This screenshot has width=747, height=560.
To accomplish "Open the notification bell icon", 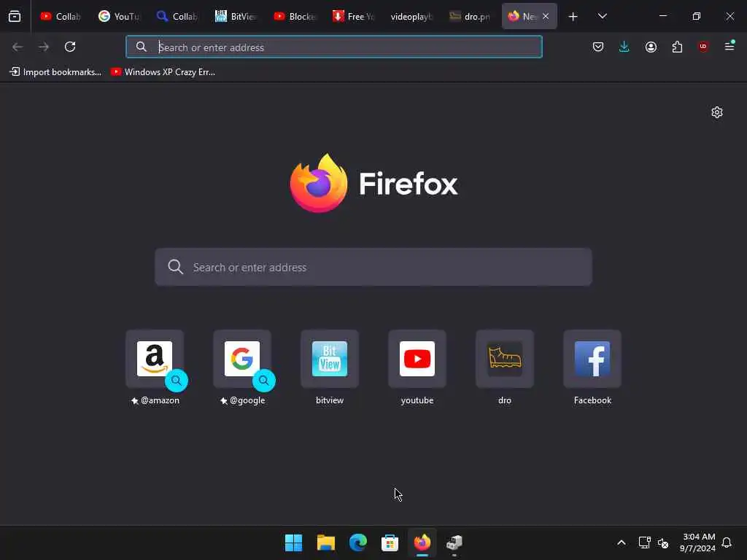I will pyautogui.click(x=727, y=542).
